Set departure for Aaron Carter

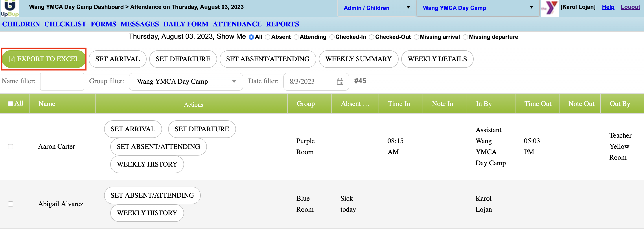pyautogui.click(x=202, y=129)
